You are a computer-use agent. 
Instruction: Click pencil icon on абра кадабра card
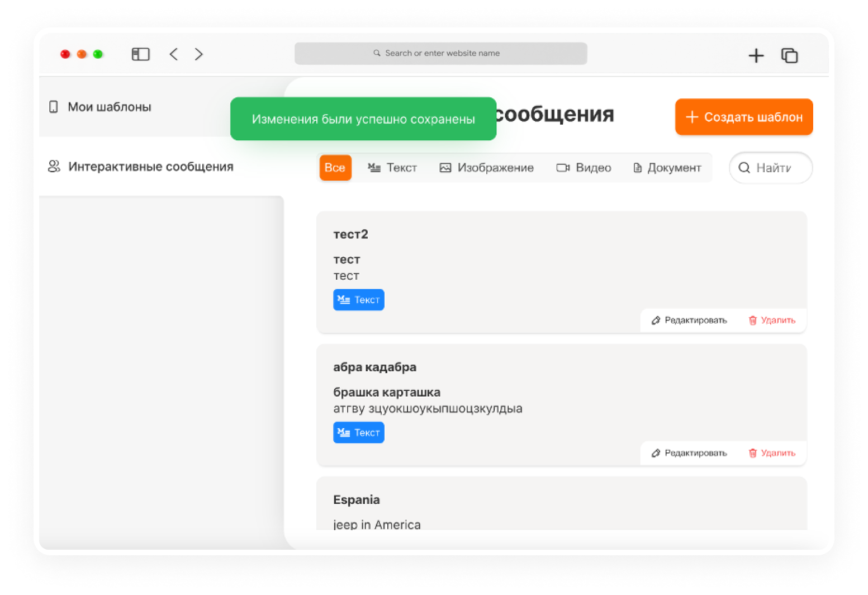[x=656, y=453]
